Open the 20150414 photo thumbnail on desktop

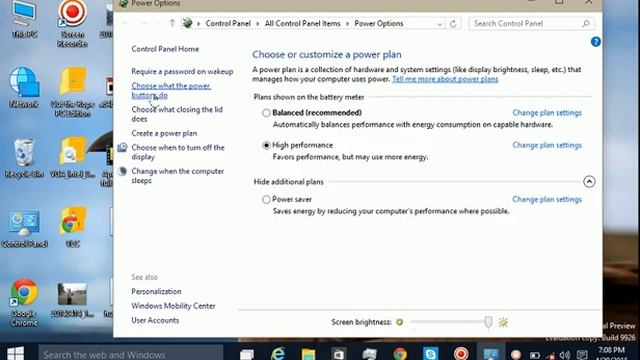[73, 300]
